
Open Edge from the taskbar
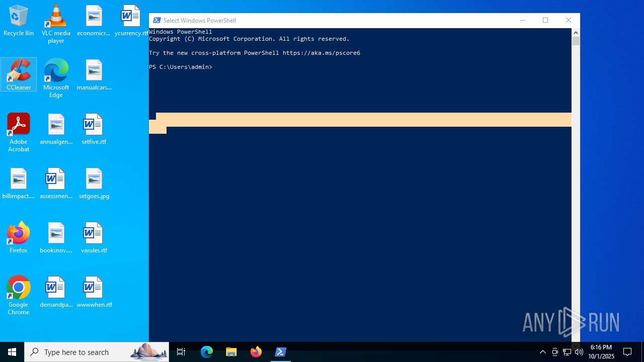pos(207,352)
